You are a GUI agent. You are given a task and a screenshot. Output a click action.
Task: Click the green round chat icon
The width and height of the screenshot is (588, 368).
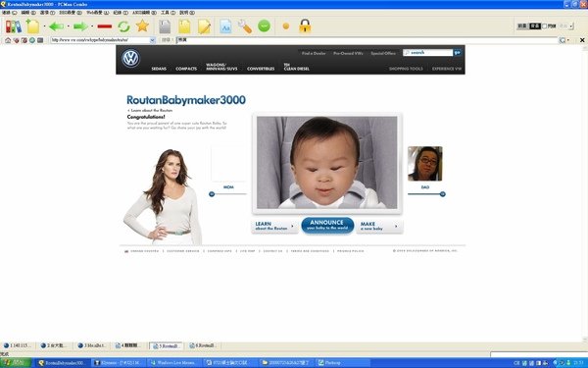pyautogui.click(x=264, y=26)
